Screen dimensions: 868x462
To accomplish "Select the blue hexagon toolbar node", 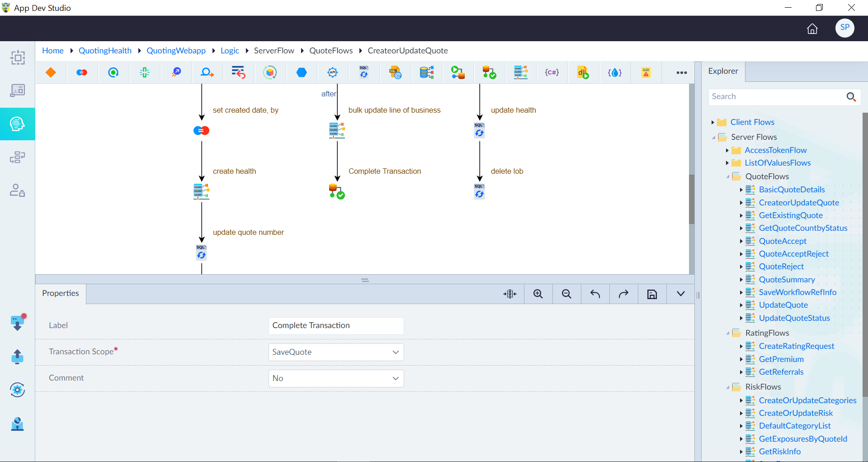I will pyautogui.click(x=302, y=72).
